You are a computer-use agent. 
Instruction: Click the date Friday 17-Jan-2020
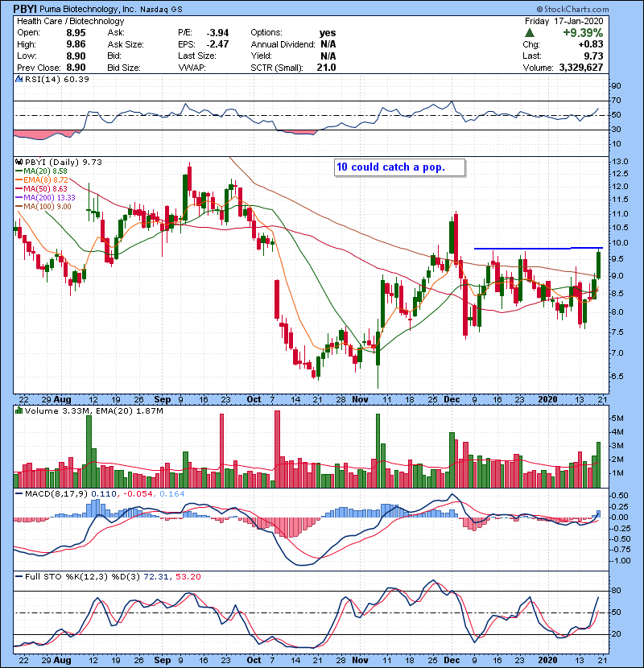tap(563, 21)
